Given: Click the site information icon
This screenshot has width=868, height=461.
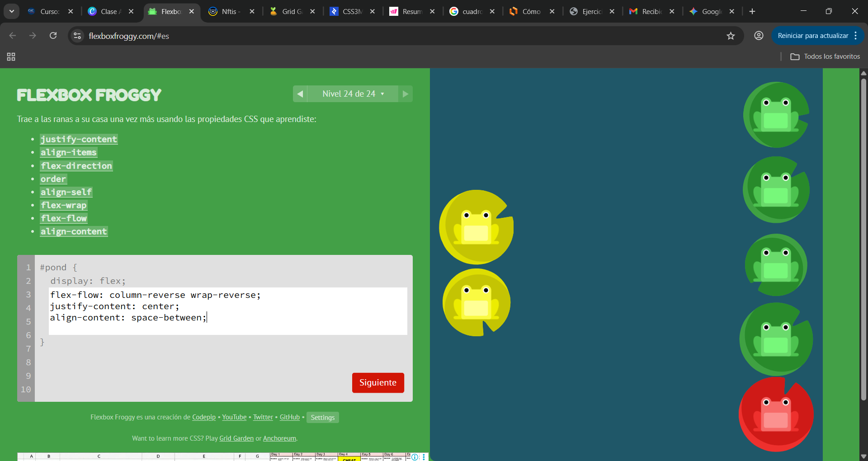Looking at the screenshot, I should point(77,36).
